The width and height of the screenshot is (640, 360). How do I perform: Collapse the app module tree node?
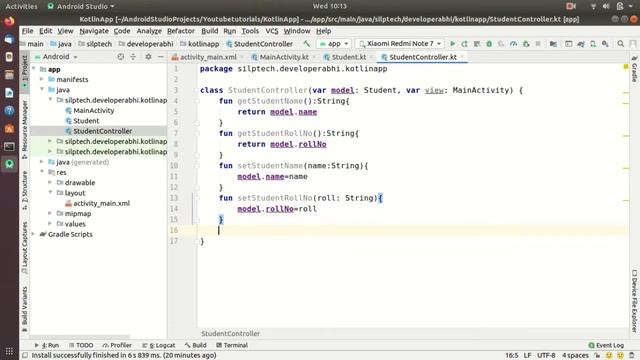coord(34,69)
